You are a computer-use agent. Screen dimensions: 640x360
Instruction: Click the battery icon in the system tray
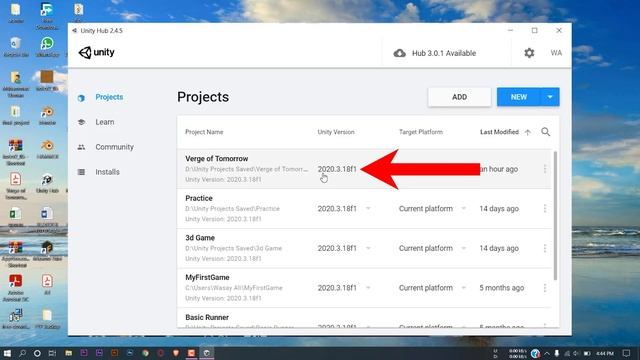(x=587, y=353)
